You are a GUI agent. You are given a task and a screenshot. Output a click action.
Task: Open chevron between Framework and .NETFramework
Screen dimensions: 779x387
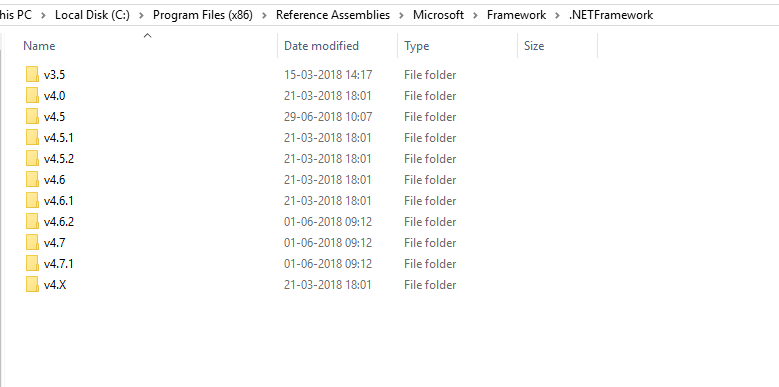click(x=557, y=15)
